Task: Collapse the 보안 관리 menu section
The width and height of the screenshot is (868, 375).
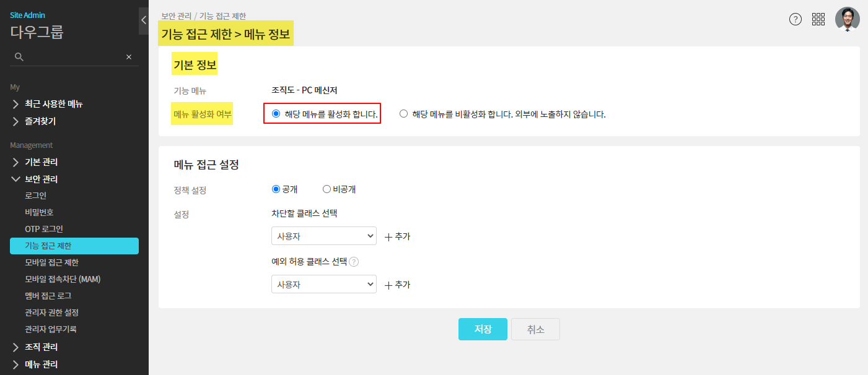Action: point(41,179)
